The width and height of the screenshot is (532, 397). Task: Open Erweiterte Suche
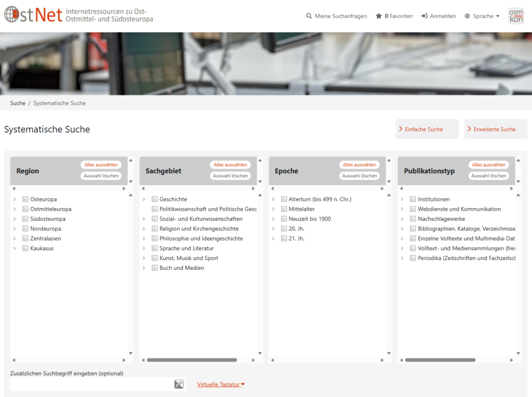(x=496, y=128)
